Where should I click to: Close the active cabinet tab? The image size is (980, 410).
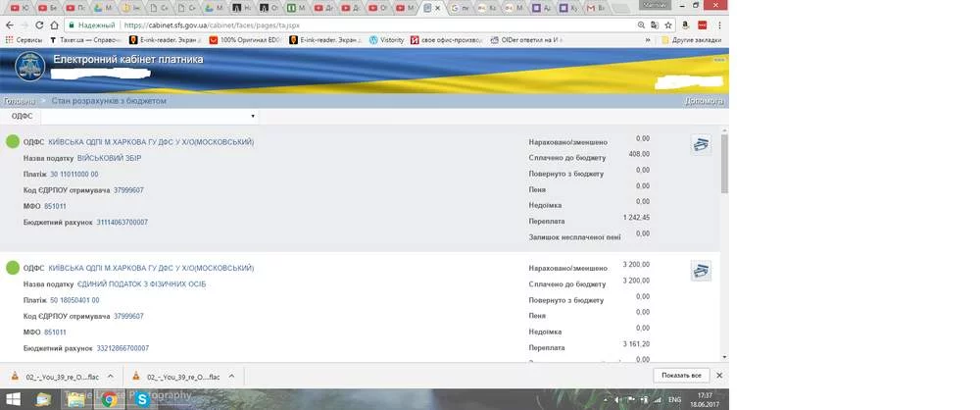[x=437, y=9]
